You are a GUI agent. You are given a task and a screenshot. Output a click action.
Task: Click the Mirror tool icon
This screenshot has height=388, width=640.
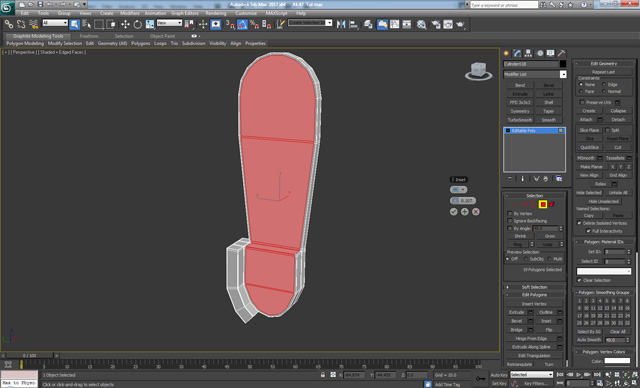click(x=341, y=24)
